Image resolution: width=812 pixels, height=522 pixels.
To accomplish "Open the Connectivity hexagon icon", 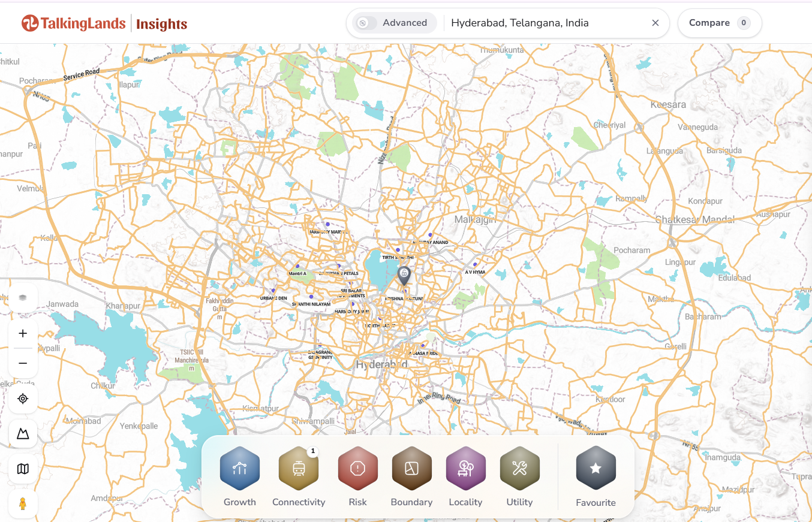I will [x=299, y=468].
